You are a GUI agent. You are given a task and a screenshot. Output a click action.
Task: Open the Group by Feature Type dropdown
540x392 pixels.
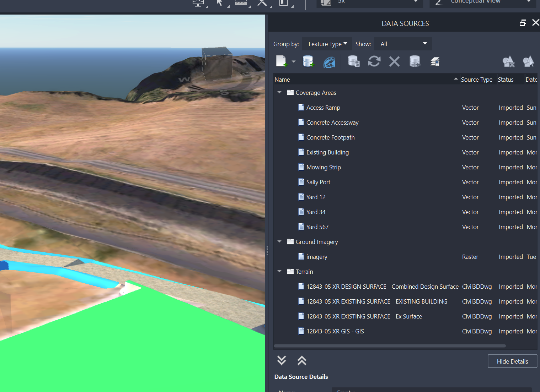tap(327, 44)
